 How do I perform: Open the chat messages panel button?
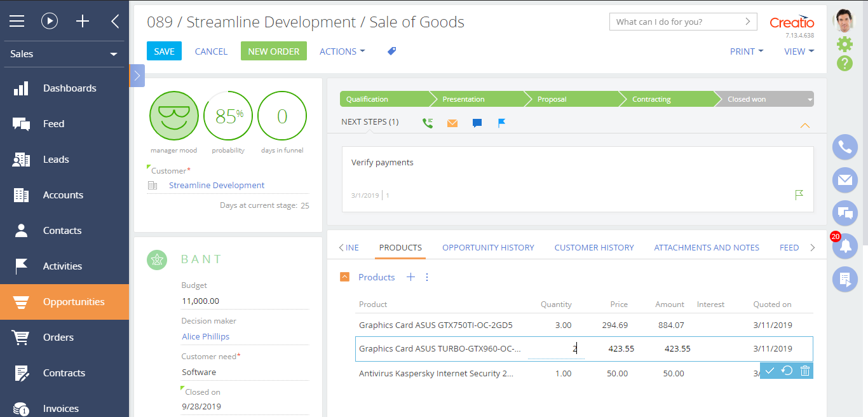(x=845, y=214)
